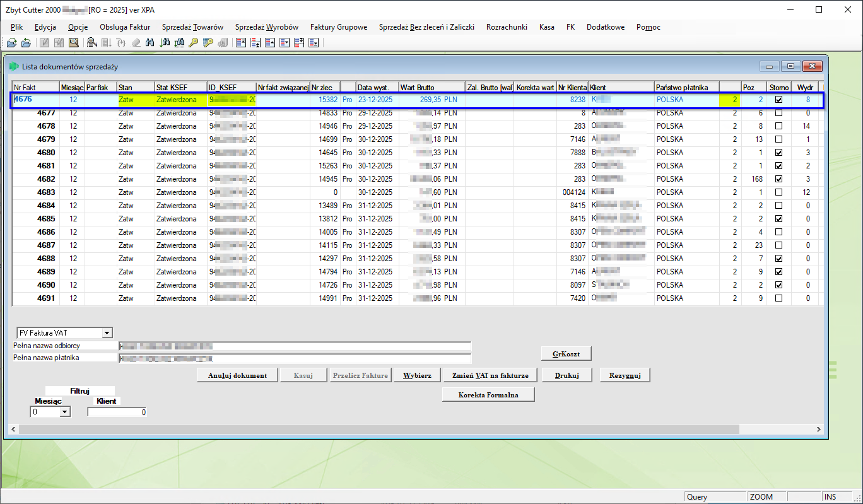This screenshot has height=504, width=863.
Task: Click the Pełna nazwa odbiorcy field
Action: [x=295, y=346]
